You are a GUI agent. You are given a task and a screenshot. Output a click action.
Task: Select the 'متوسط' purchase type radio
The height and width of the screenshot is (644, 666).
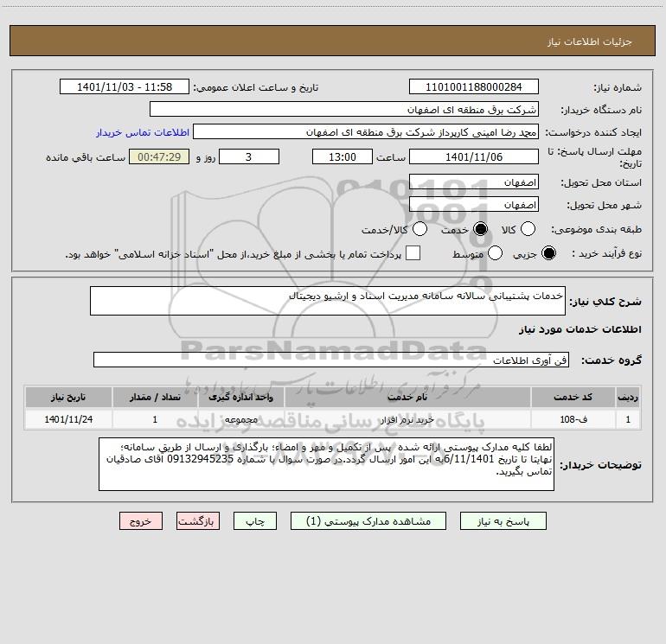coord(495,253)
